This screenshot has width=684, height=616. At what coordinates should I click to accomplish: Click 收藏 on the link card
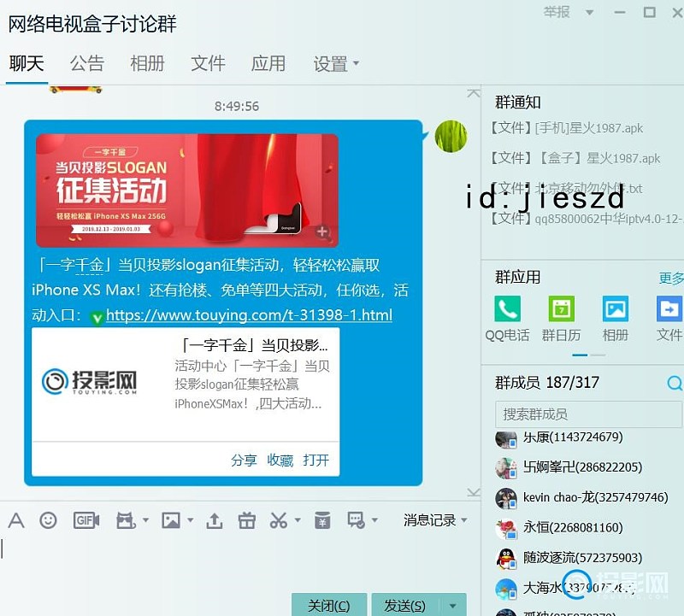[x=280, y=460]
